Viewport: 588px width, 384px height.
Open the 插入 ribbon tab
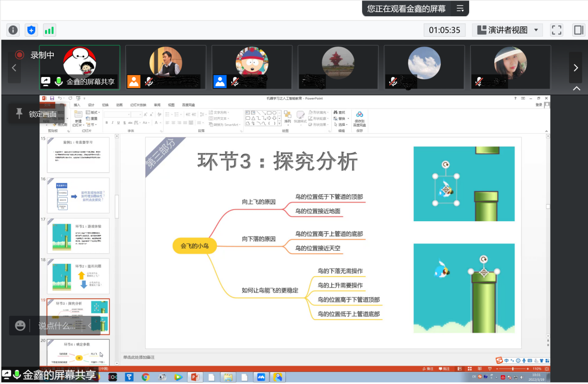77,105
